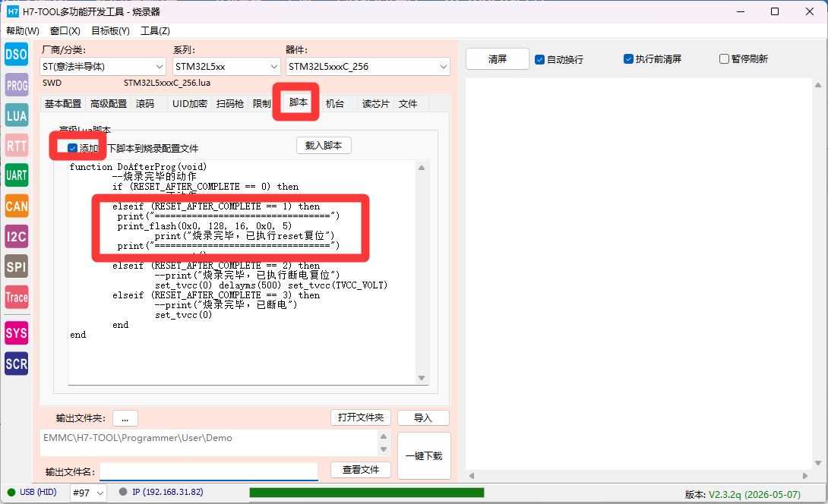Click the green progress bar
Image resolution: width=828 pixels, height=504 pixels.
[366, 493]
